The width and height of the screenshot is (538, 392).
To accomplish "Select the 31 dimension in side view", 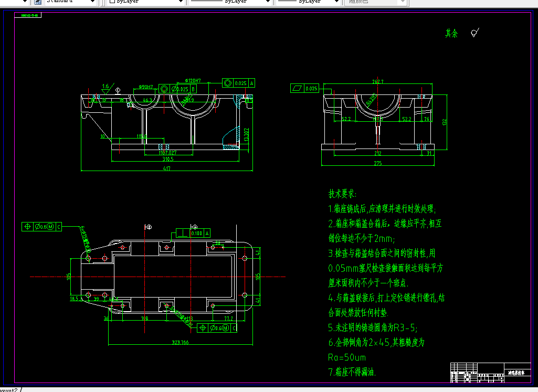I will click(429, 153).
